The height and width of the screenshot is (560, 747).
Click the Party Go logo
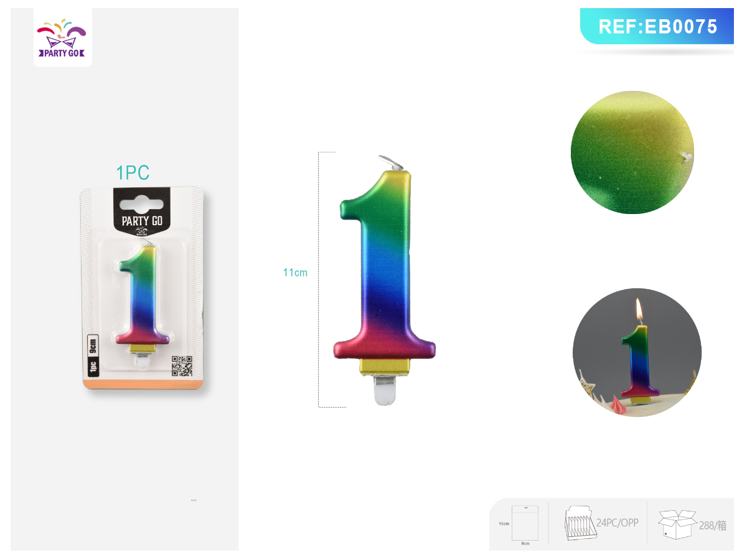(x=63, y=37)
